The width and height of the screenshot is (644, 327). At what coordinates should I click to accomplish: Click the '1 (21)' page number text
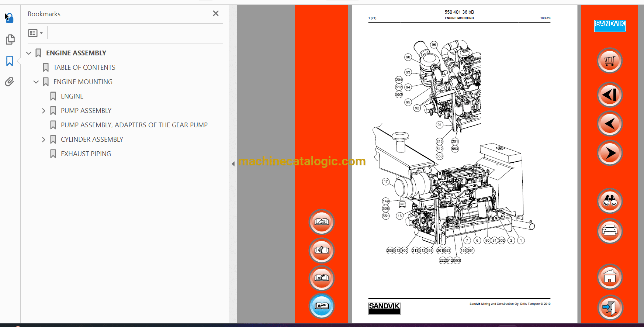point(373,18)
